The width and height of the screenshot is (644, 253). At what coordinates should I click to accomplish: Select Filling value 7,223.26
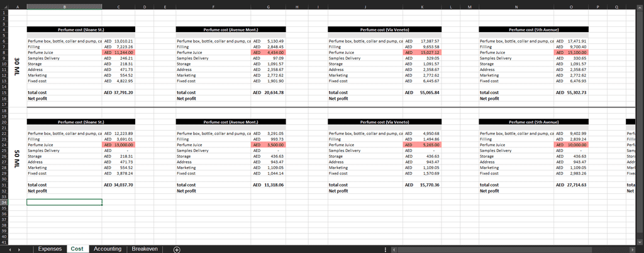coord(119,46)
